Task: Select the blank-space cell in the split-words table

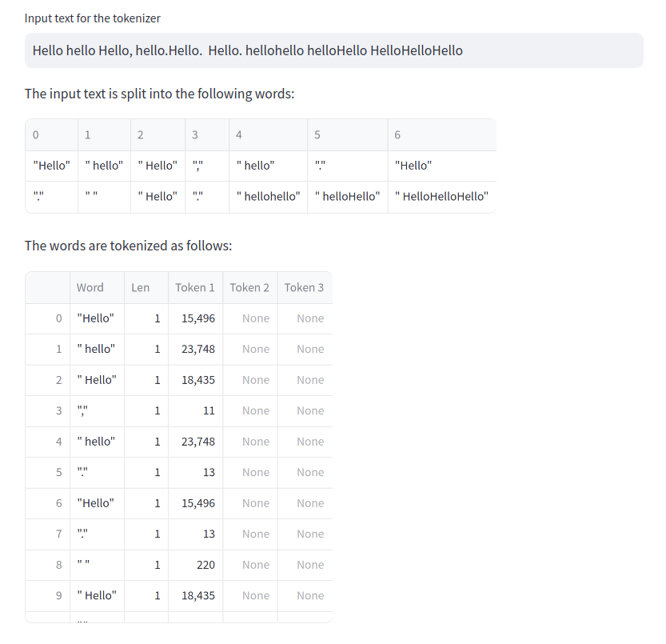Action: tap(104, 197)
